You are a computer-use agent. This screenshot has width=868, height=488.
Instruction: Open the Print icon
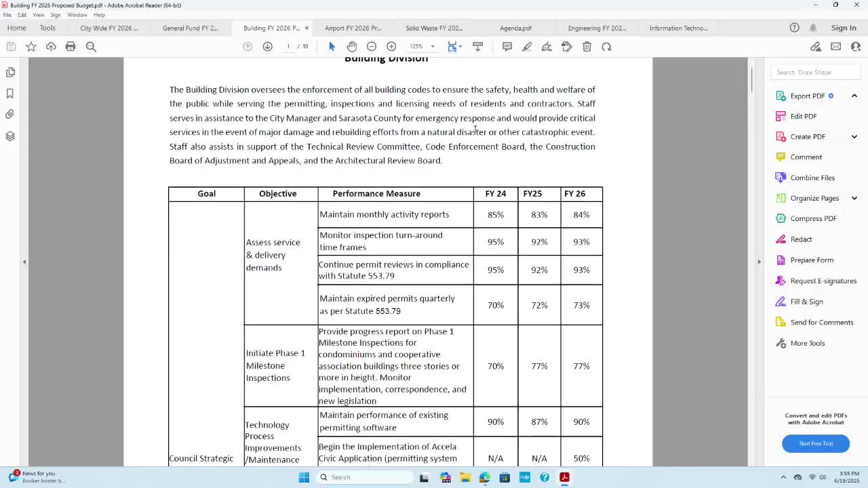tap(71, 46)
